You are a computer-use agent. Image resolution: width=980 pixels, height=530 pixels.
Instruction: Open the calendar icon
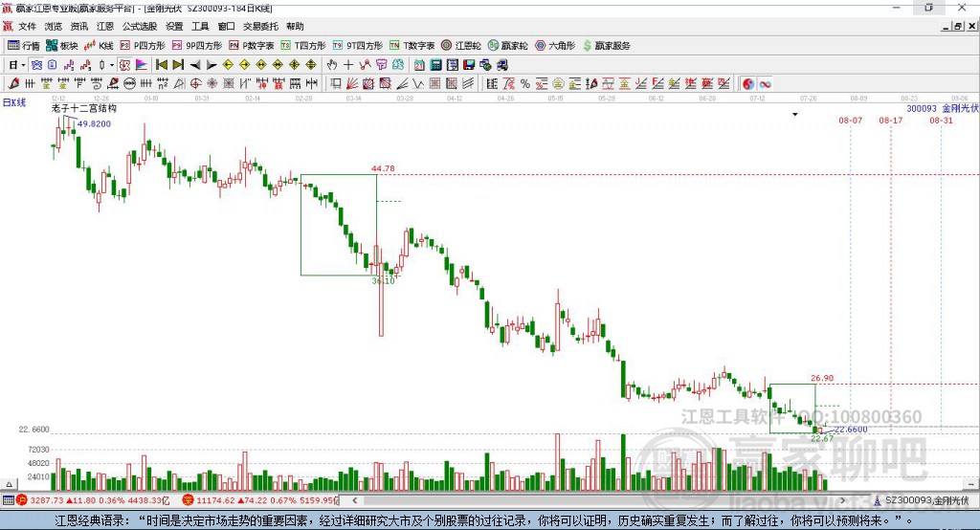pos(419,65)
